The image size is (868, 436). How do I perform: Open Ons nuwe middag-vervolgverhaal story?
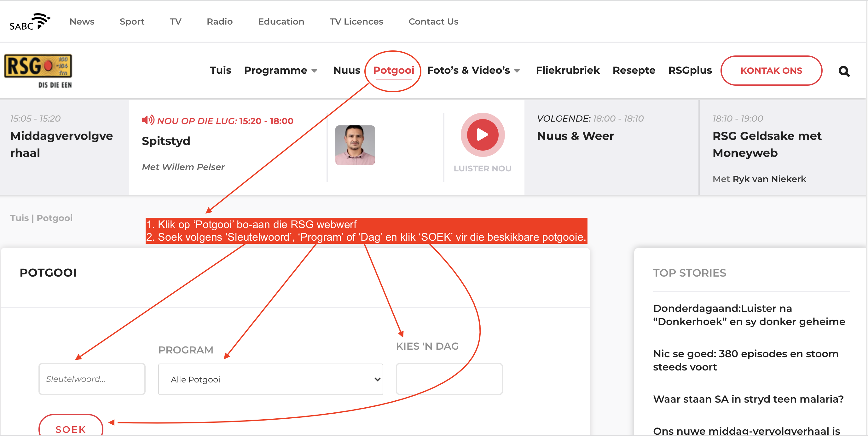[x=746, y=431]
